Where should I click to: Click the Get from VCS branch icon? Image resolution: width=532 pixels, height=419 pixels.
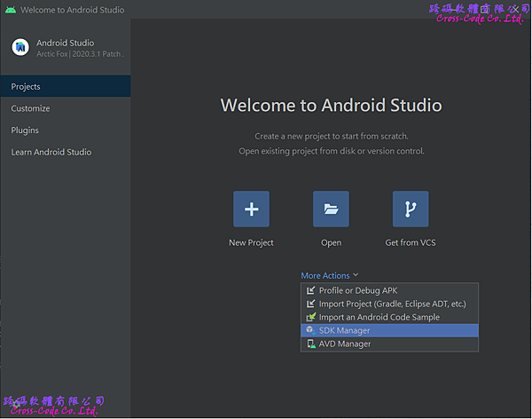pos(411,209)
